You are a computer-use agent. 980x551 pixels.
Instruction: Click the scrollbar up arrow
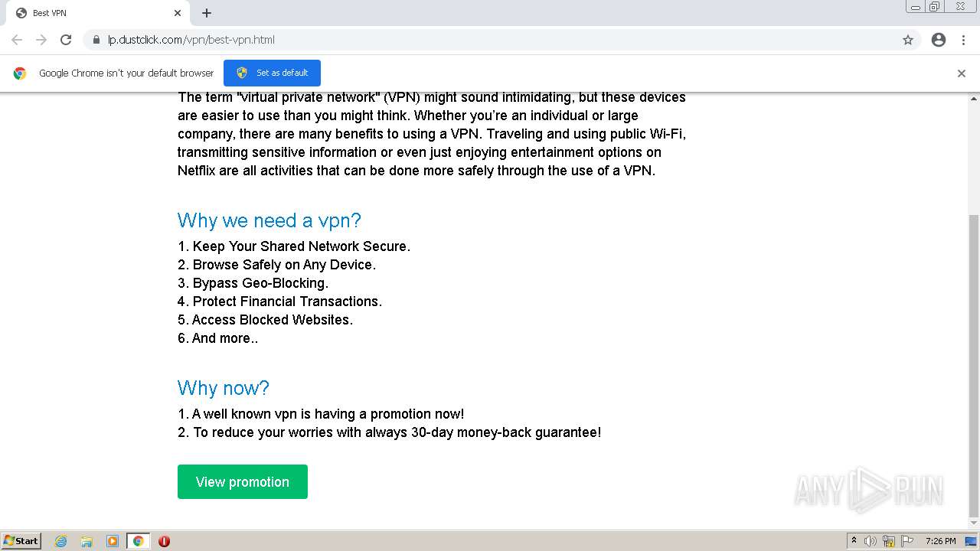pos(974,98)
